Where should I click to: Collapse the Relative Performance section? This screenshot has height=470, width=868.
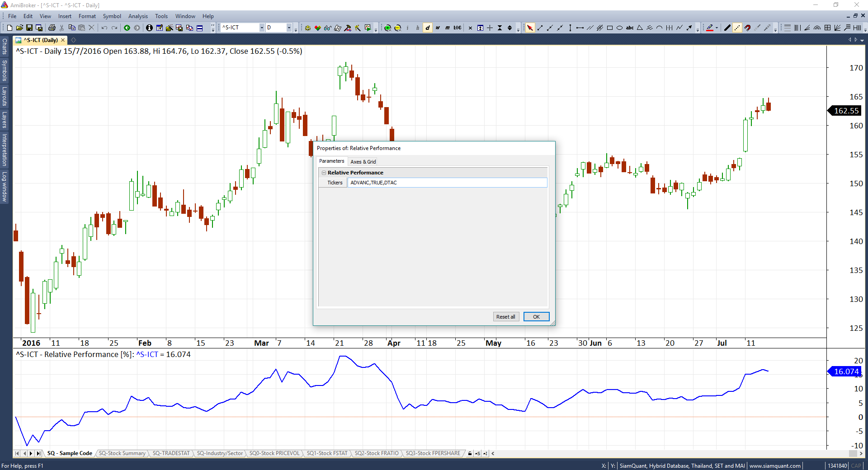pyautogui.click(x=324, y=173)
